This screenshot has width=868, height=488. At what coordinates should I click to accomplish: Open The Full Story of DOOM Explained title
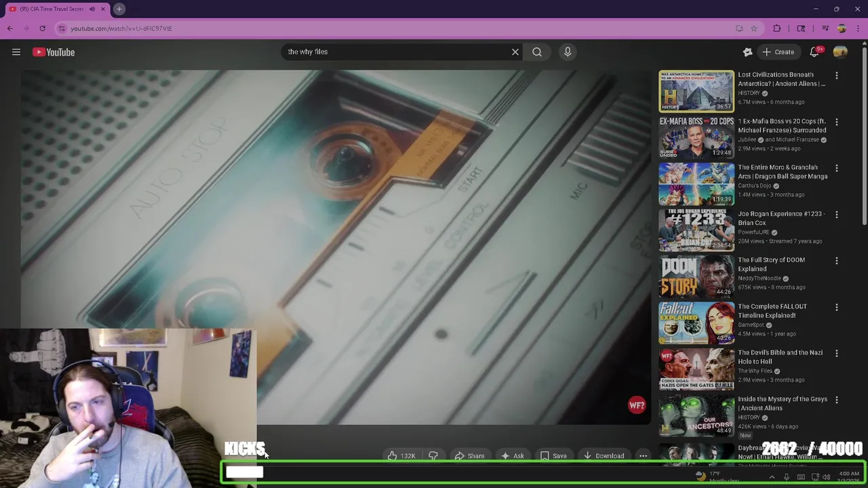771,264
